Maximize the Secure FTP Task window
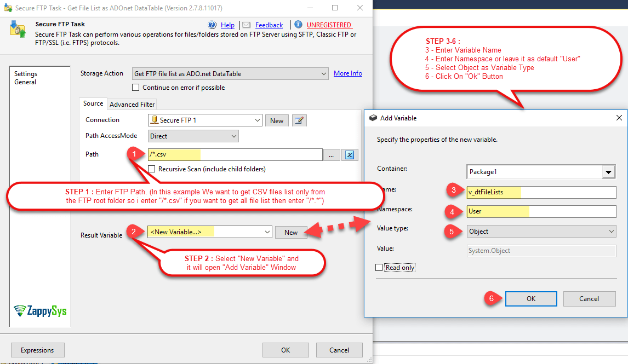The width and height of the screenshot is (628, 364). [x=335, y=8]
